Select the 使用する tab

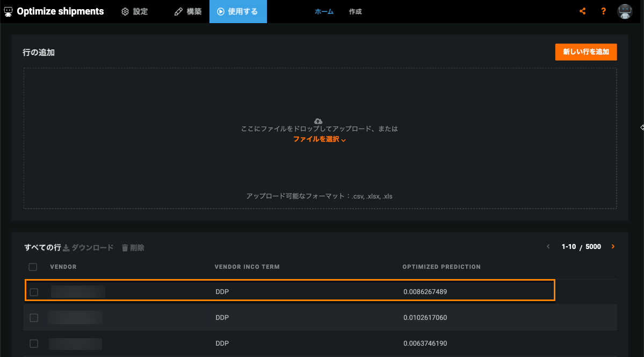[x=237, y=11]
